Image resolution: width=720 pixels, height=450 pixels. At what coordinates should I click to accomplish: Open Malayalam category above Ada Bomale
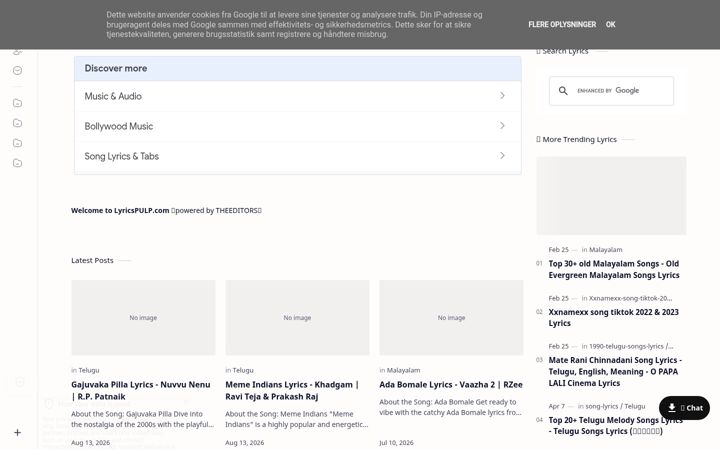pyautogui.click(x=403, y=370)
